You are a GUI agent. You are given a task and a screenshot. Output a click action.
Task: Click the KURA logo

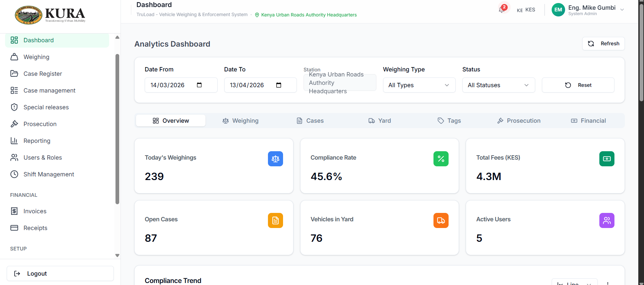pos(50,15)
